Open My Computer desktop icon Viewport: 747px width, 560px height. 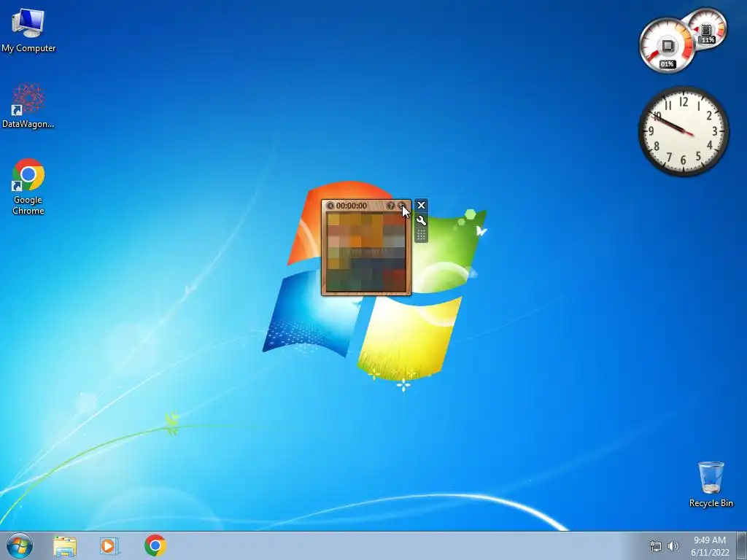[28, 30]
